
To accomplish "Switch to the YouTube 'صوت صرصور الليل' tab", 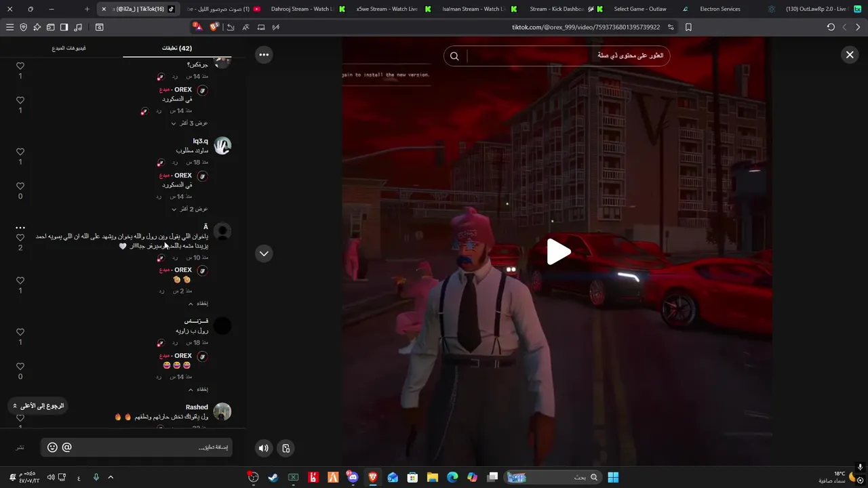I will pos(224,9).
